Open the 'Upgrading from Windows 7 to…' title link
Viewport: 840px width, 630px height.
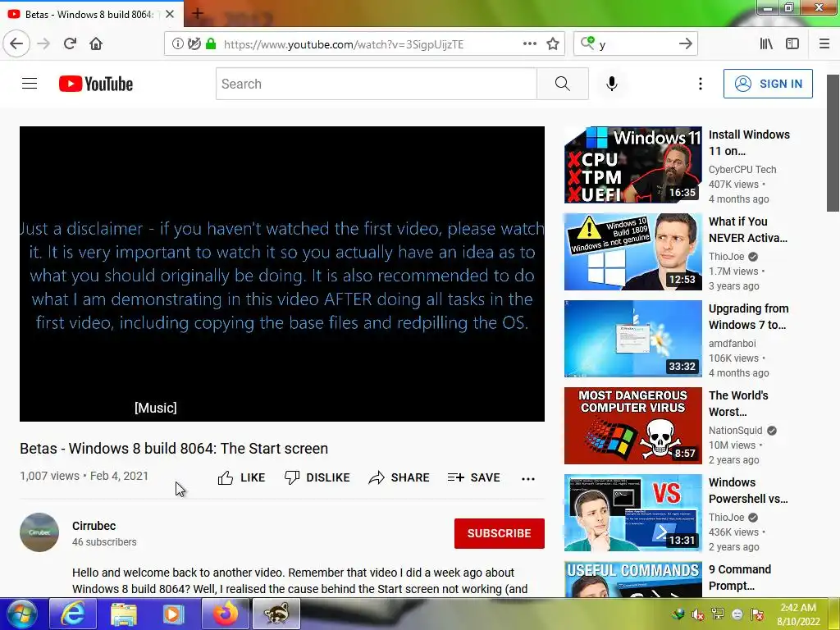point(748,317)
